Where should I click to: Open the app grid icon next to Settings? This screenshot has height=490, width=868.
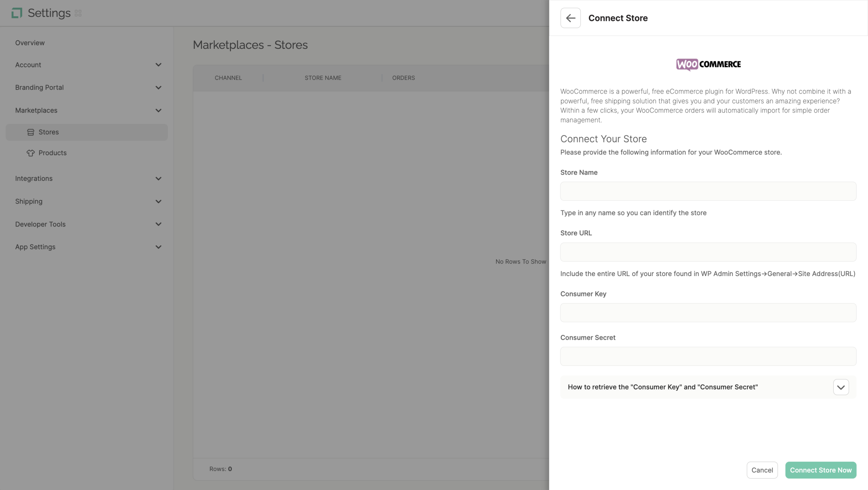78,13
